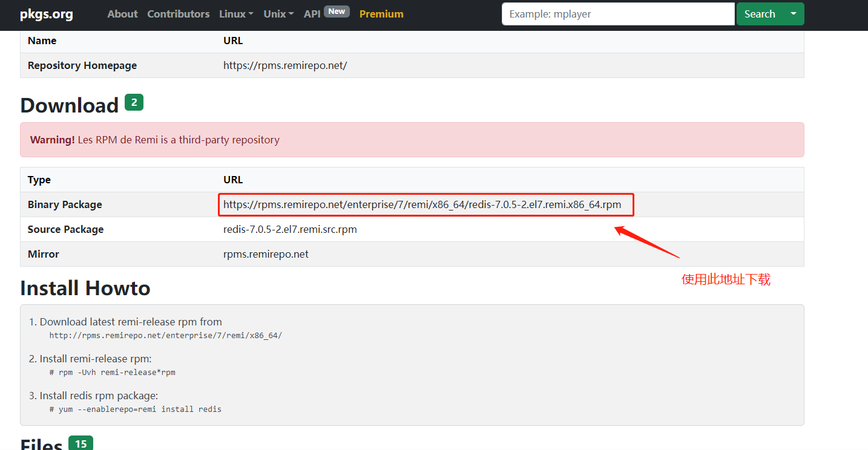Click the remi-release download URL in Install Howto
This screenshot has height=450, width=868.
coord(165,335)
